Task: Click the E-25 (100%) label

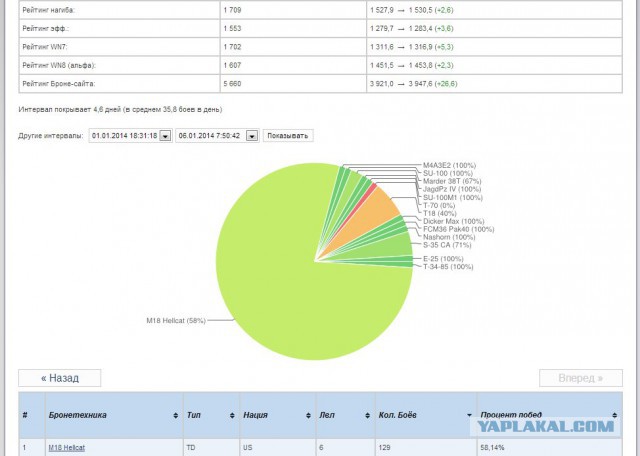Action: pos(443,258)
